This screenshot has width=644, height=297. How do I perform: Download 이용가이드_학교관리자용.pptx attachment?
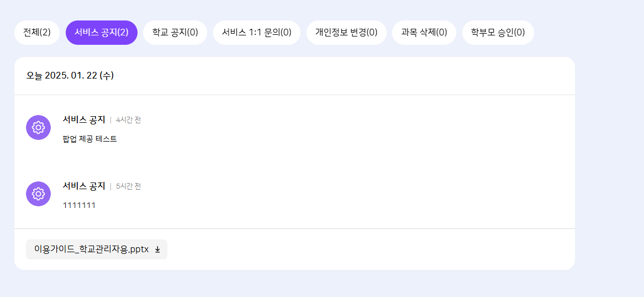pos(92,249)
